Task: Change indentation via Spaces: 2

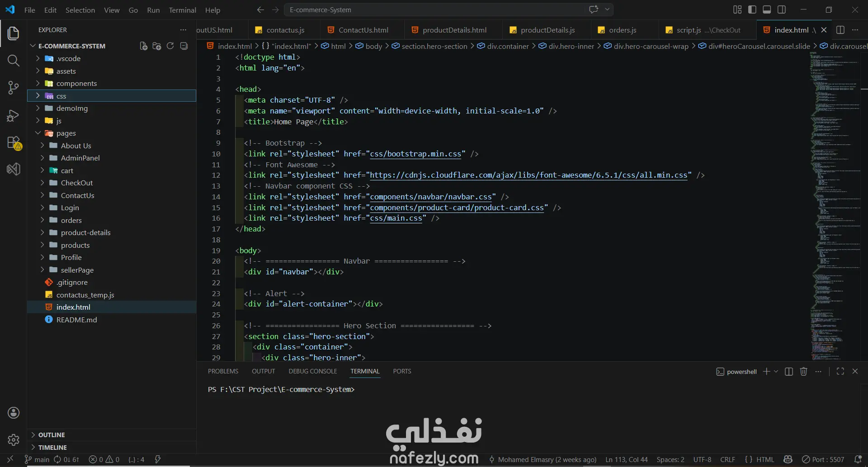Action: point(670,460)
